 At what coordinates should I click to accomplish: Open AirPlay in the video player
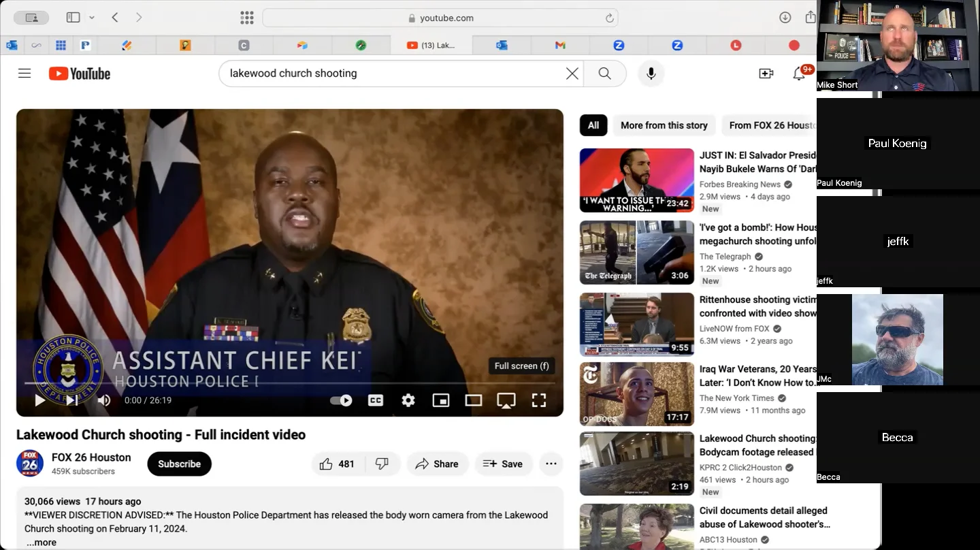(506, 400)
